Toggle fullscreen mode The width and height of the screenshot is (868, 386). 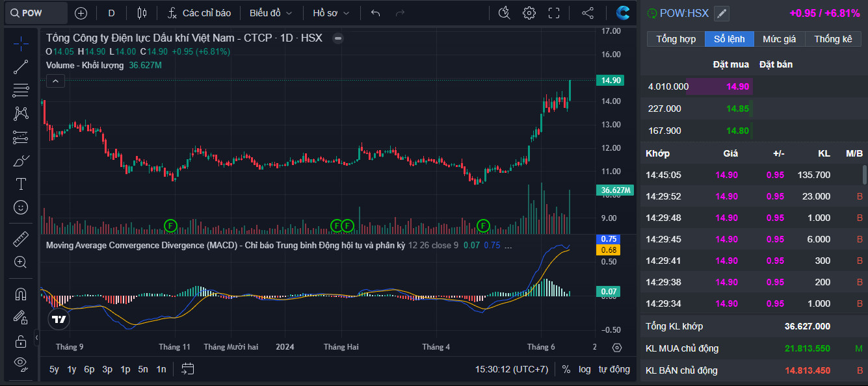[554, 13]
